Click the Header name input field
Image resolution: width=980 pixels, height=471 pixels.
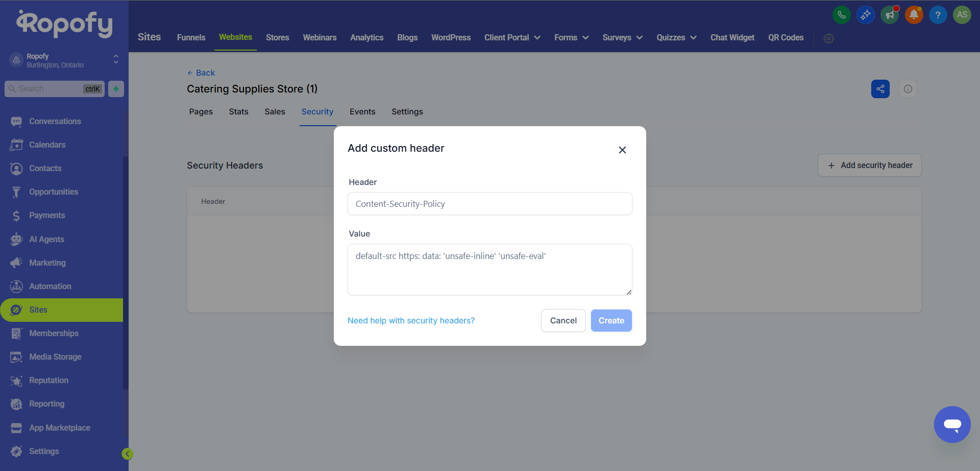click(489, 204)
